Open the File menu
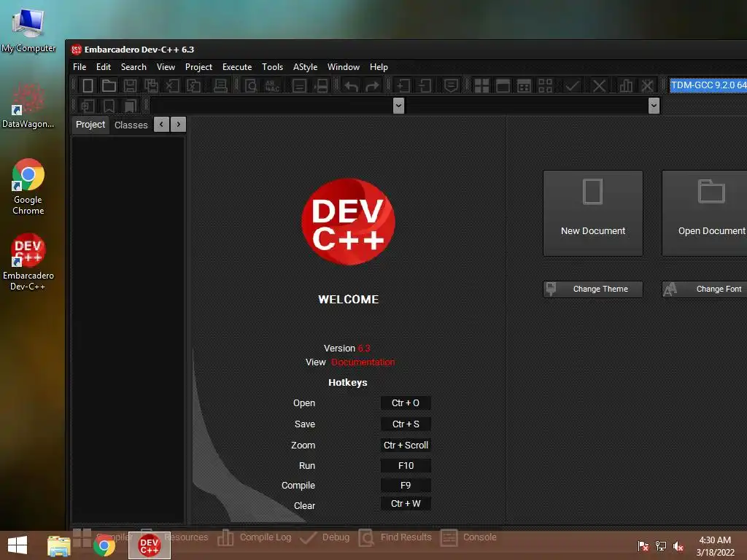The height and width of the screenshot is (560, 747). 80,67
